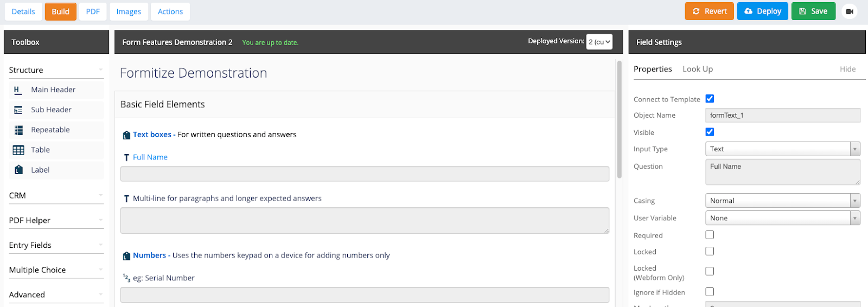Viewport: 868px width, 307px height.
Task: Uncheck the Visible checkbox
Action: pos(710,132)
